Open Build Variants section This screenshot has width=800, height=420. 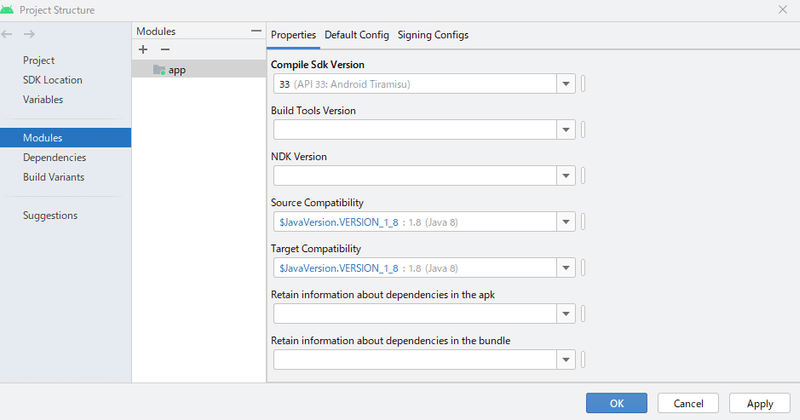(x=54, y=177)
